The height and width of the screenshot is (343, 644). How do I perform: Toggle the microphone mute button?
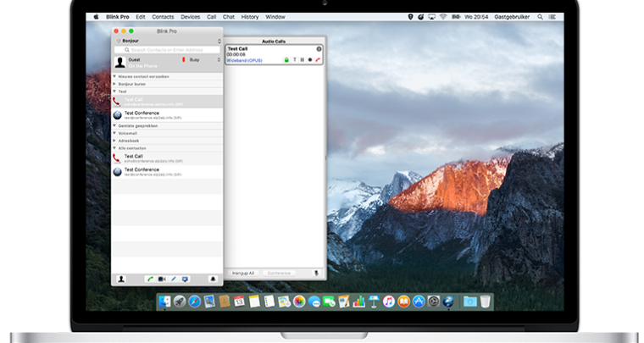(x=317, y=273)
